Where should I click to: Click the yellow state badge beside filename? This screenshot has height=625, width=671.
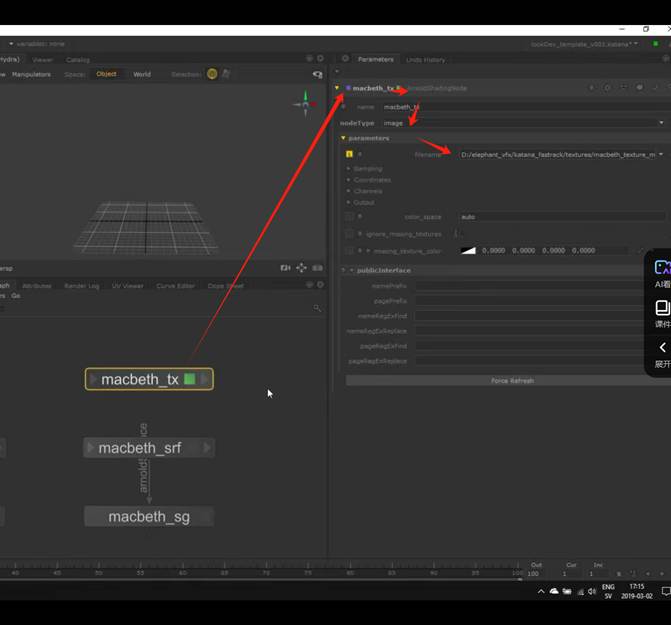click(349, 155)
